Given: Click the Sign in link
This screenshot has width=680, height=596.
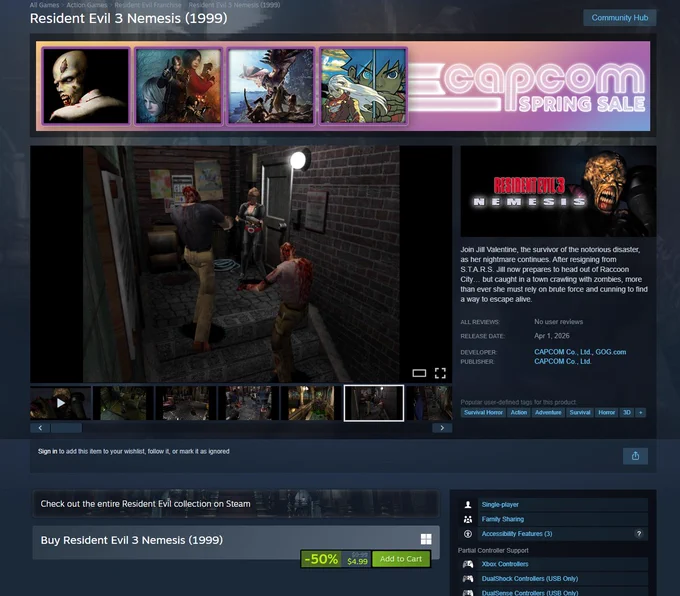Looking at the screenshot, I should [x=47, y=451].
